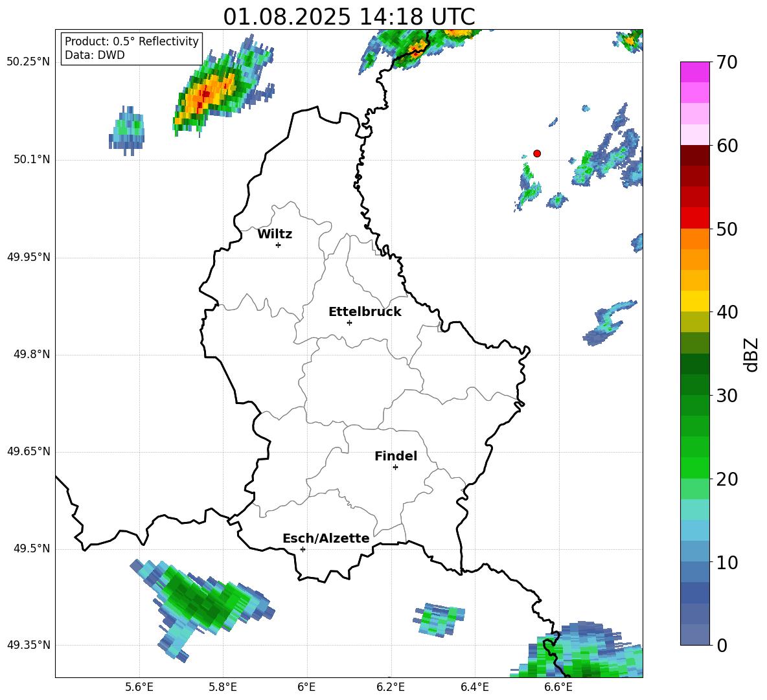Screen dimensions: 767x700
Task: Click the 49.5°N latitude label
Action: pos(32,548)
